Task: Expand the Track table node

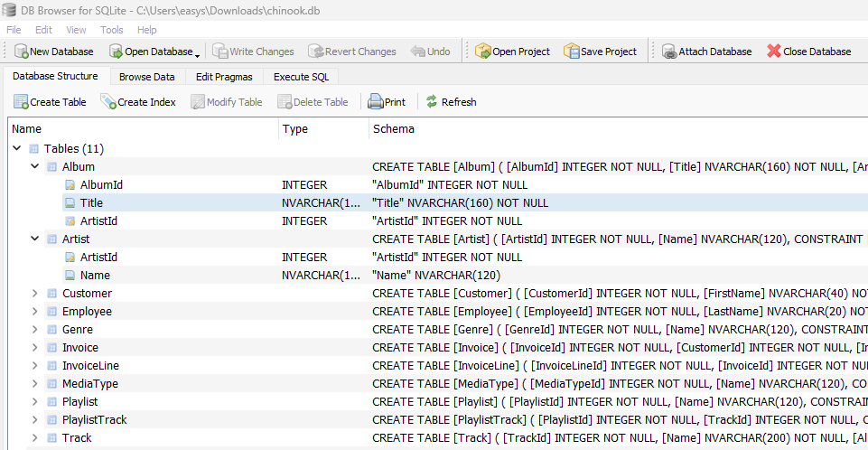Action: (x=35, y=438)
